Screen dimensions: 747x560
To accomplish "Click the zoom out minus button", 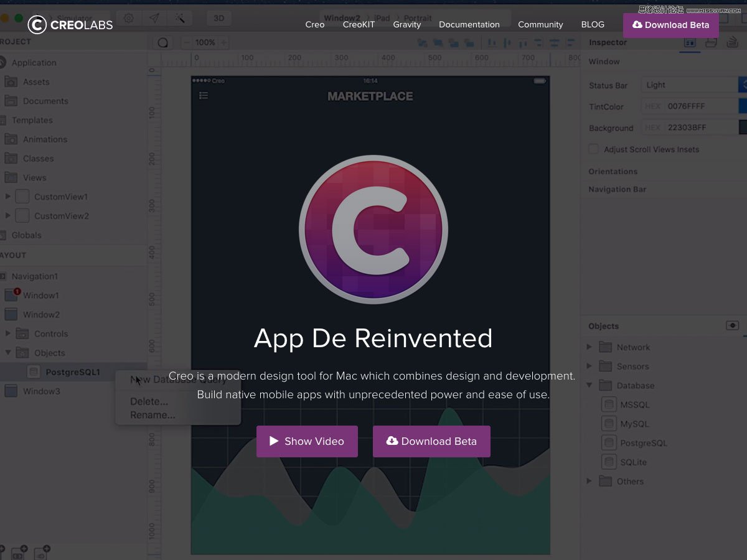I will coord(187,43).
